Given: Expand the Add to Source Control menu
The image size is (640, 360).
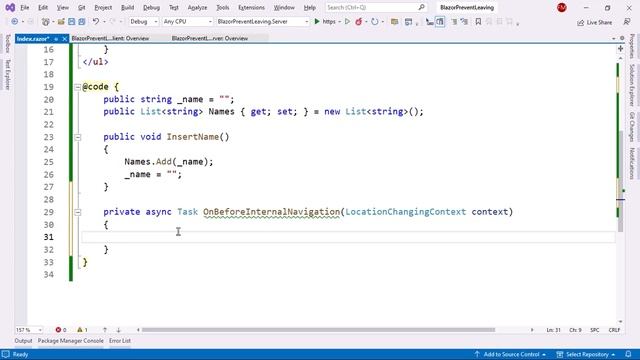Looking at the screenshot, I should click(x=509, y=354).
